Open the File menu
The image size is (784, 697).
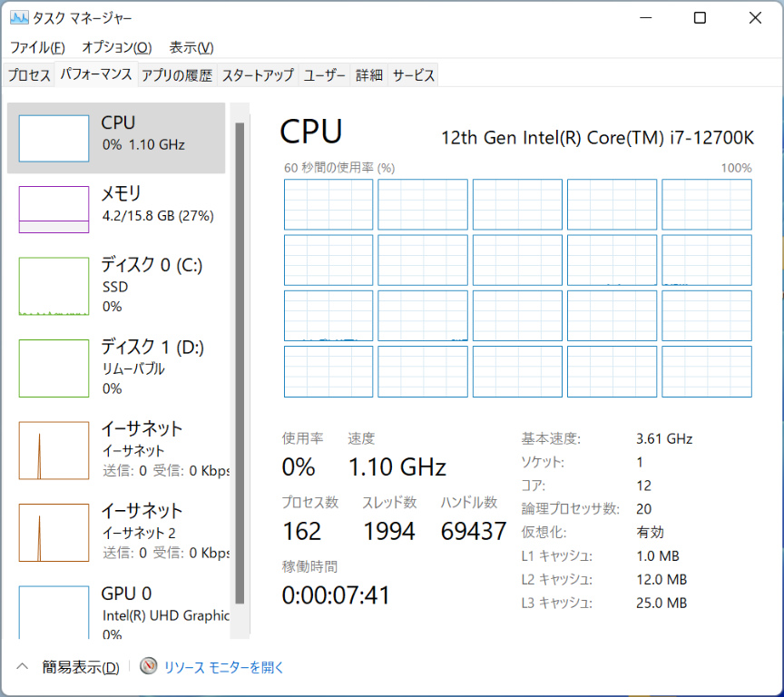coord(37,47)
